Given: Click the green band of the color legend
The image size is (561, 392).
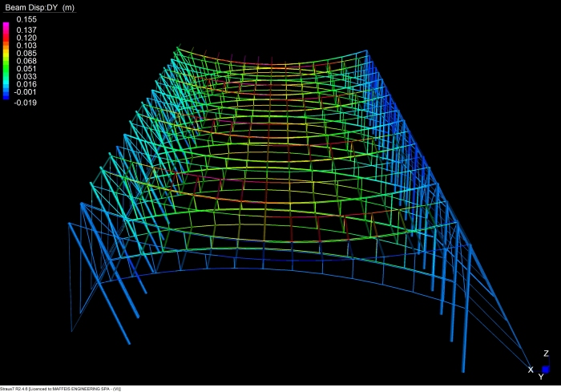Looking at the screenshot, I should [6, 64].
